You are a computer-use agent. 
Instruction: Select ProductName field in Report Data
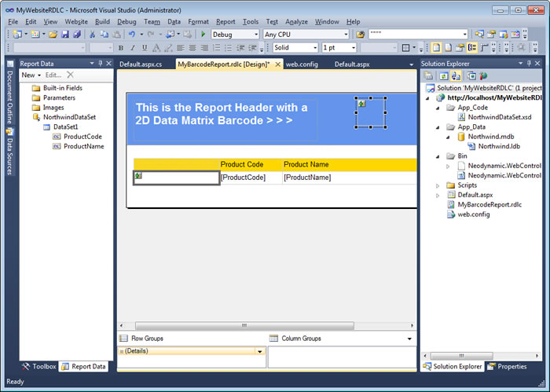[84, 146]
